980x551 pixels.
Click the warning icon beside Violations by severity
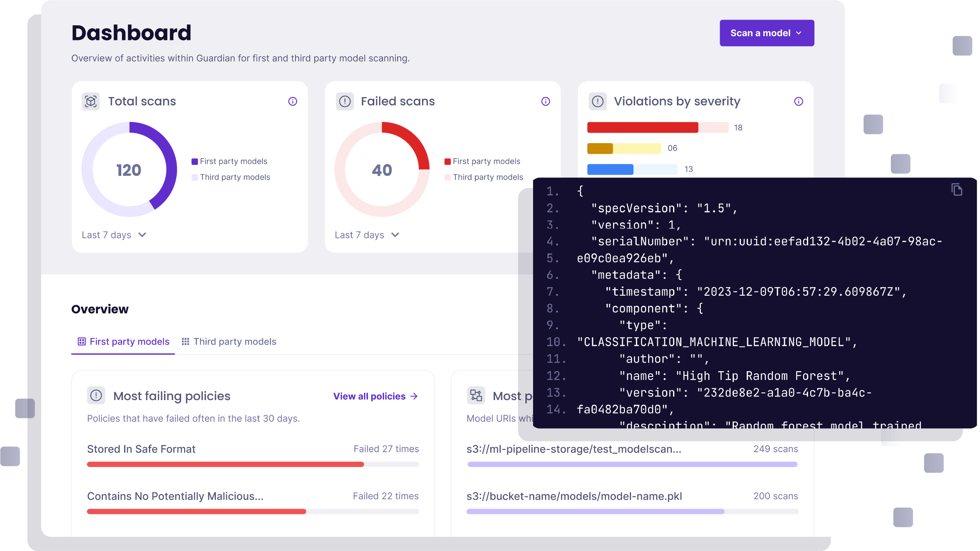click(597, 101)
